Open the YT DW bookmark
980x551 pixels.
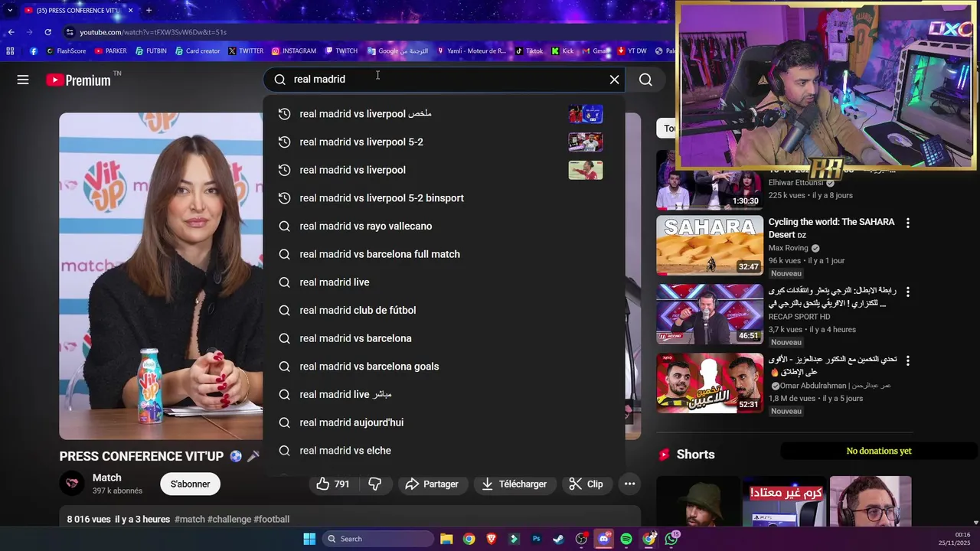[632, 51]
